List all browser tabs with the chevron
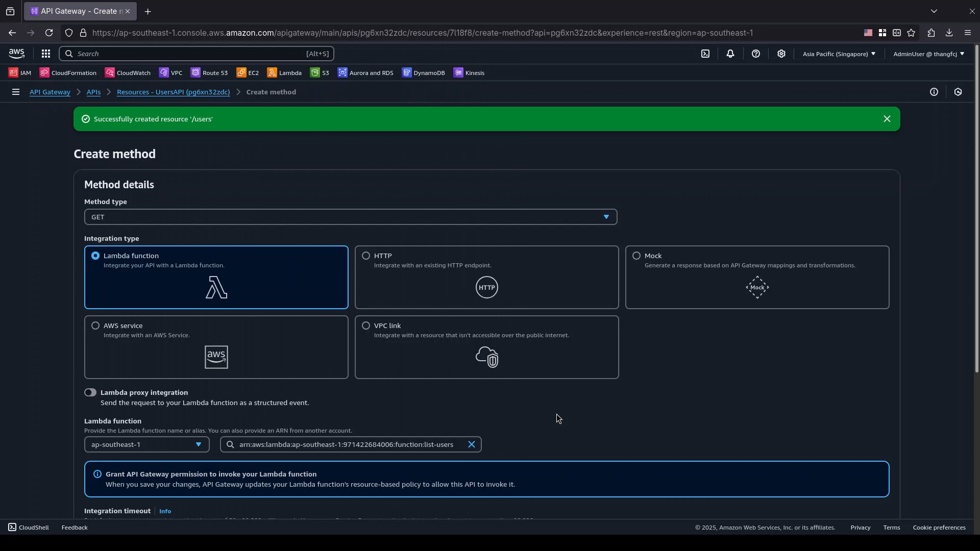 [934, 11]
